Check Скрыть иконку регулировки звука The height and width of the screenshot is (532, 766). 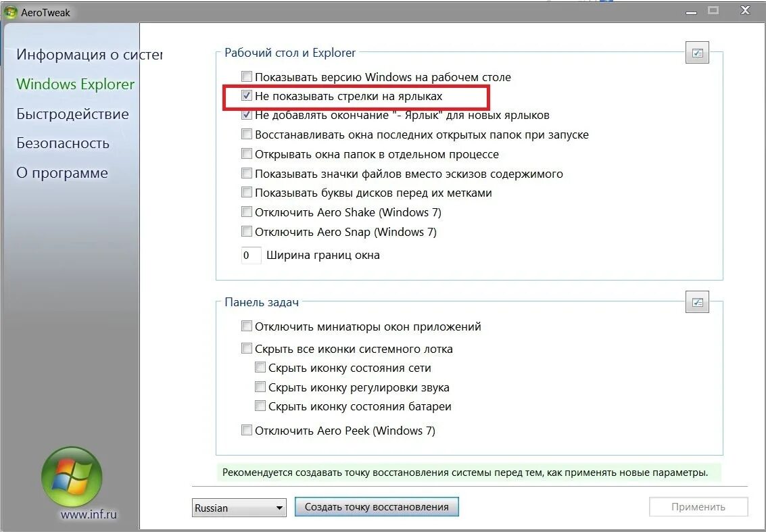(260, 387)
